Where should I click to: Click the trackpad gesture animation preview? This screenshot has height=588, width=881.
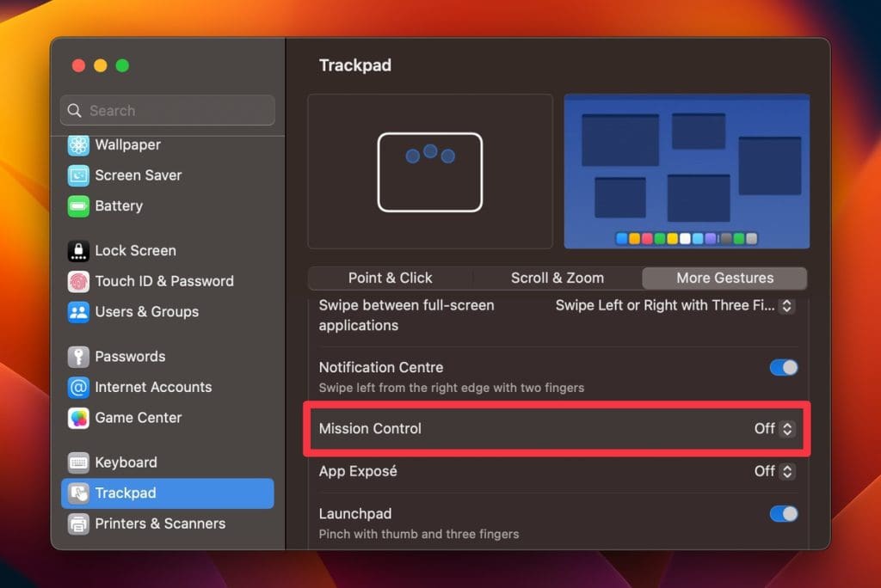click(x=430, y=171)
